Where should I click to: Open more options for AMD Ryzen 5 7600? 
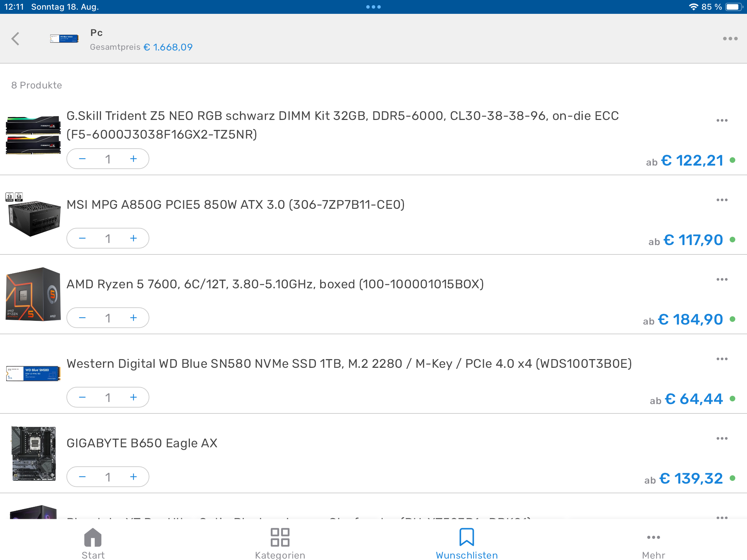click(722, 280)
